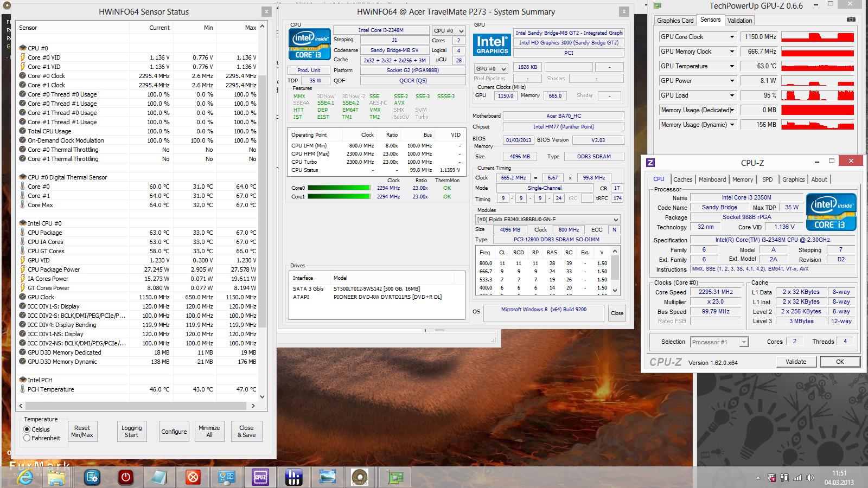Click the Intel Graphics logo in HWiNFO summary
This screenshot has height=488, width=868.
click(x=492, y=44)
